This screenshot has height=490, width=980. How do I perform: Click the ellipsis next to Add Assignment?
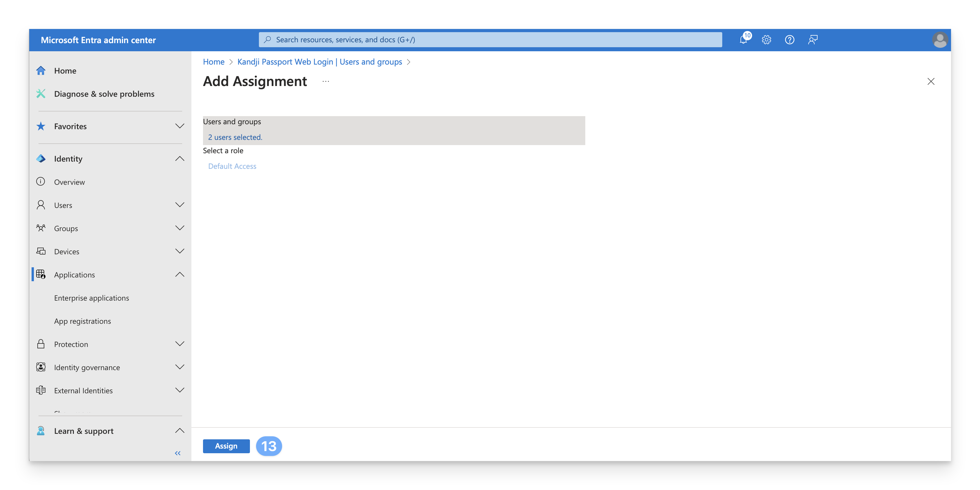(x=326, y=81)
